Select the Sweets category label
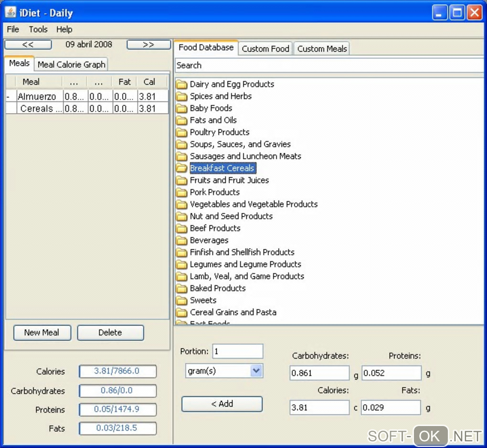Image resolution: width=487 pixels, height=448 pixels. (203, 300)
